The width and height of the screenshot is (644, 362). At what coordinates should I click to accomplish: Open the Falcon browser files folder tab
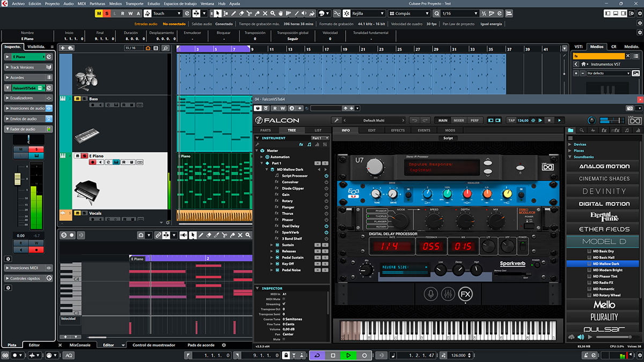pyautogui.click(x=571, y=130)
